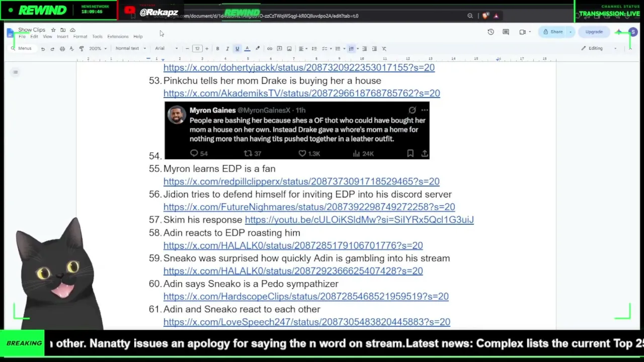Toggle underline formatting
This screenshot has width=644, height=362.
click(x=237, y=49)
